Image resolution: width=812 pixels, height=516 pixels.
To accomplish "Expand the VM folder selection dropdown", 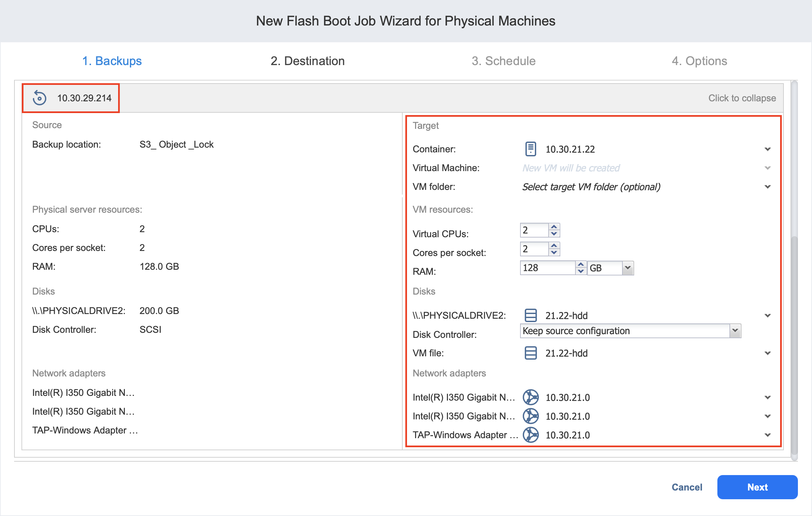I will [x=767, y=187].
